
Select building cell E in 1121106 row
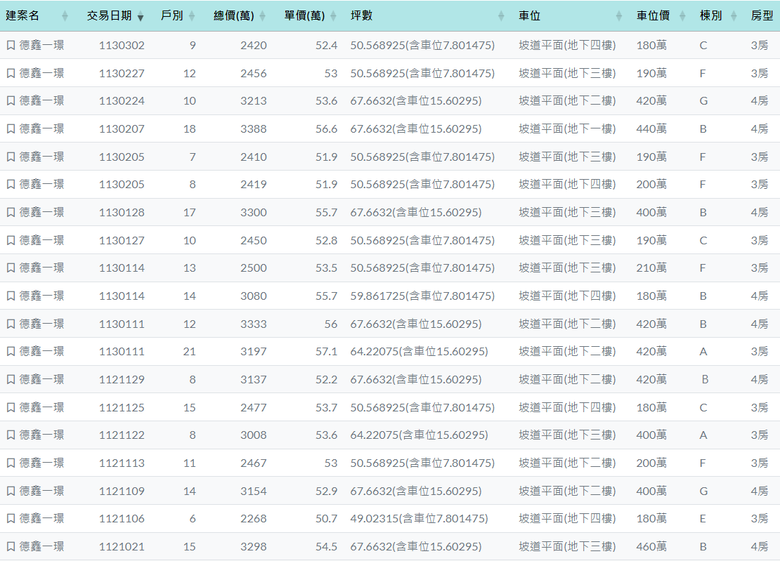[x=702, y=519]
